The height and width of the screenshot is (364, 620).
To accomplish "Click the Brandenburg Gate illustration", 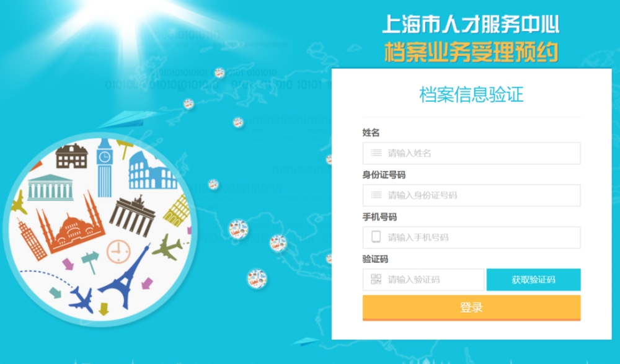I will pyautogui.click(x=133, y=216).
